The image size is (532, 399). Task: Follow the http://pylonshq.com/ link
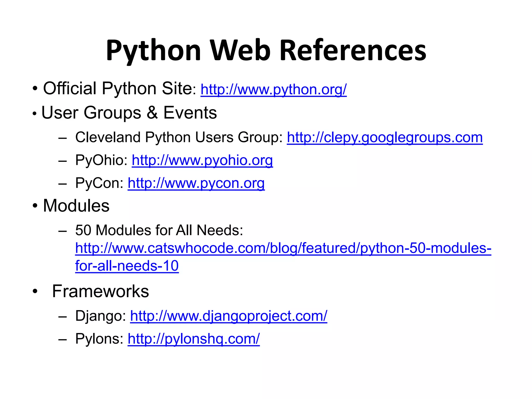pos(194,339)
